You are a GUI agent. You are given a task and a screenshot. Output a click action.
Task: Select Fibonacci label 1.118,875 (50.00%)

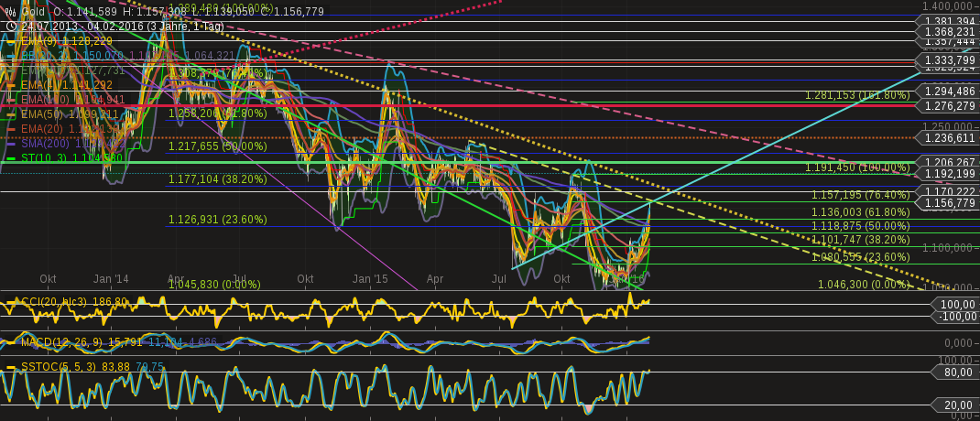861,226
